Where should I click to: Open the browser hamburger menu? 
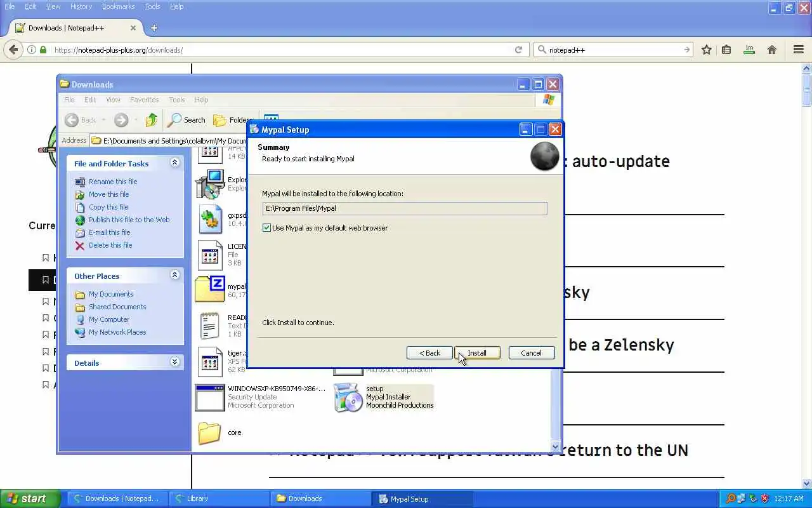coord(799,50)
